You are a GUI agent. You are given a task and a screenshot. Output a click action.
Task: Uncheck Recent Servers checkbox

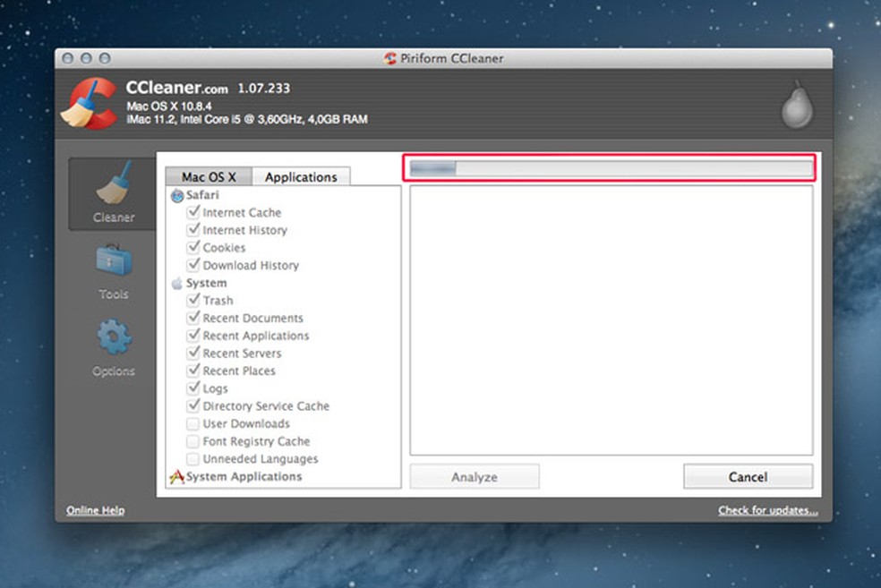pos(193,353)
